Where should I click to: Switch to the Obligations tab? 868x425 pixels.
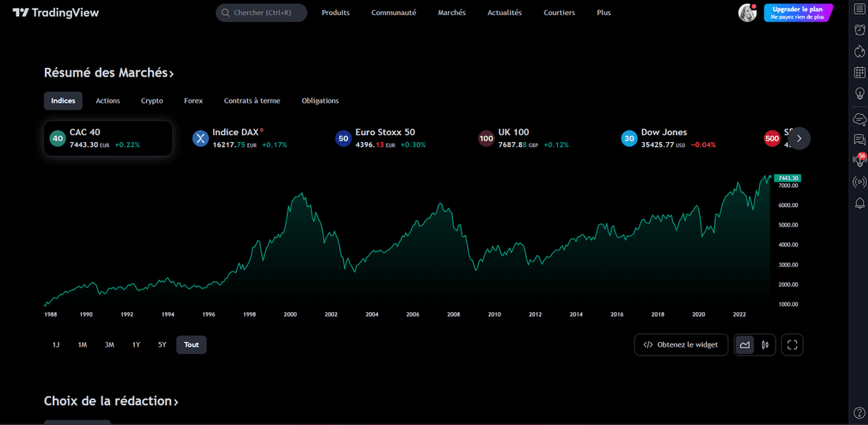(320, 101)
